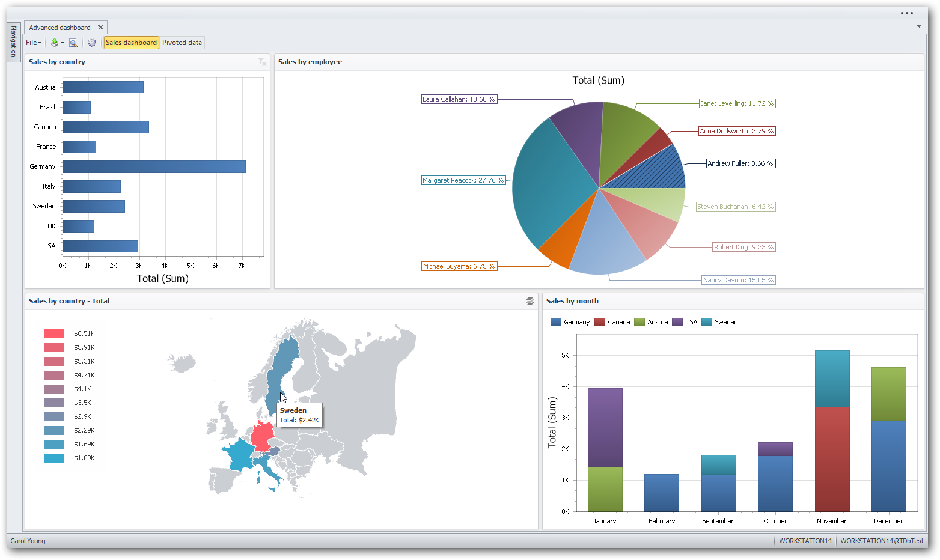
Task: Click the green Austria segment of January bar
Action: point(605,489)
